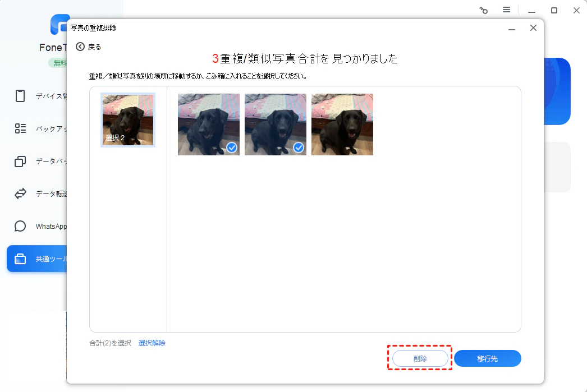Open the データバックアップ copy icon in sidebar
Viewport: 587px width, 392px height.
point(20,161)
